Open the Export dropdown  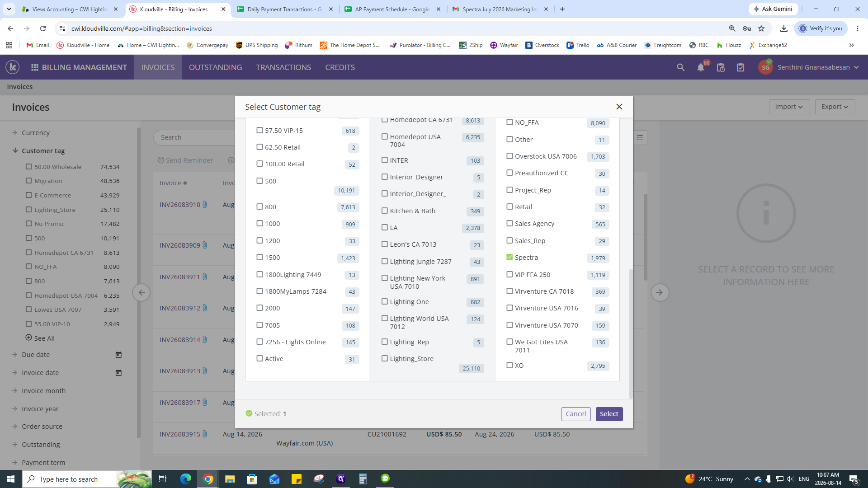835,107
